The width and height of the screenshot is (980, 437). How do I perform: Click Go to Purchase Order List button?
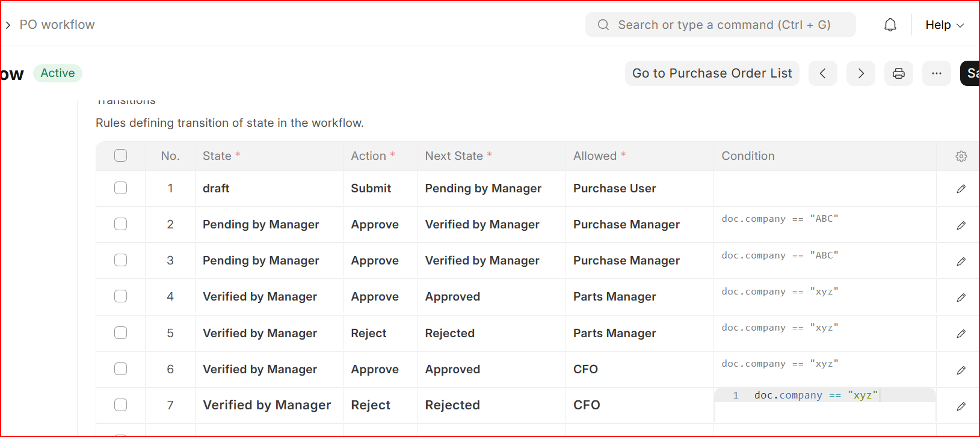[712, 73]
